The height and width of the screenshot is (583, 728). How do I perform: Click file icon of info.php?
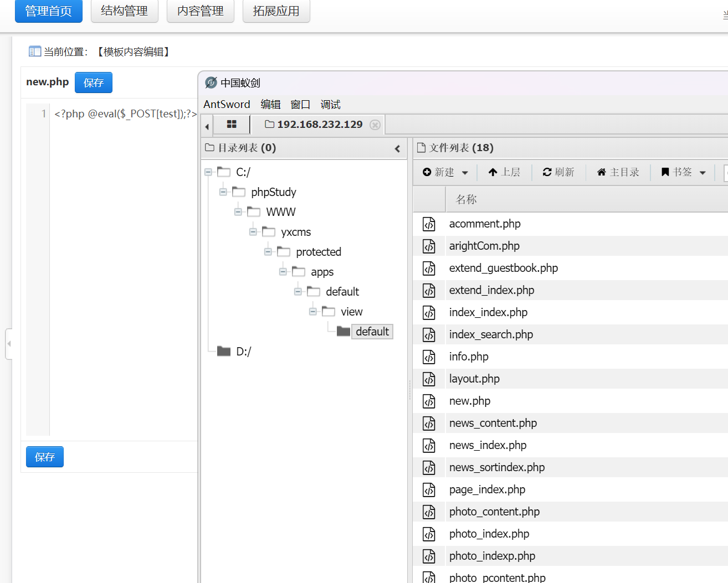pyautogui.click(x=429, y=357)
